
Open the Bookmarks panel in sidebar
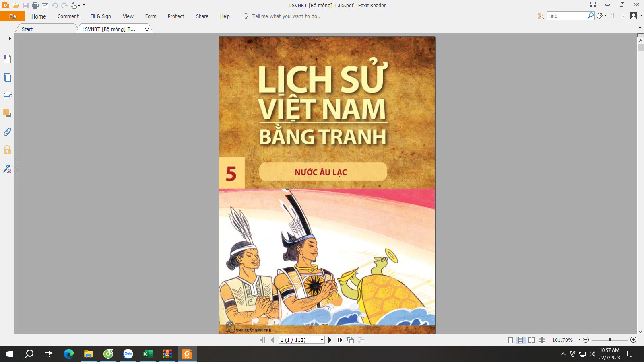[7, 59]
